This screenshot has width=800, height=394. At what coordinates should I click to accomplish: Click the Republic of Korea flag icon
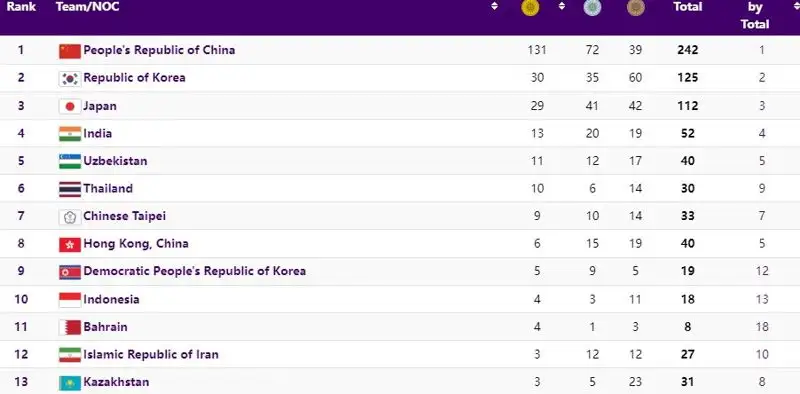[70, 79]
